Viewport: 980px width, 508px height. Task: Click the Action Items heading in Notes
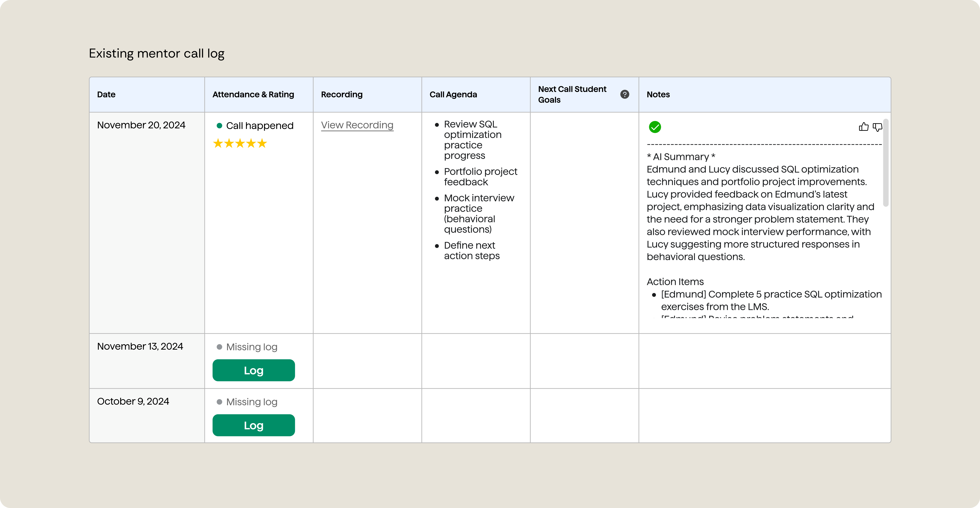coord(675,282)
